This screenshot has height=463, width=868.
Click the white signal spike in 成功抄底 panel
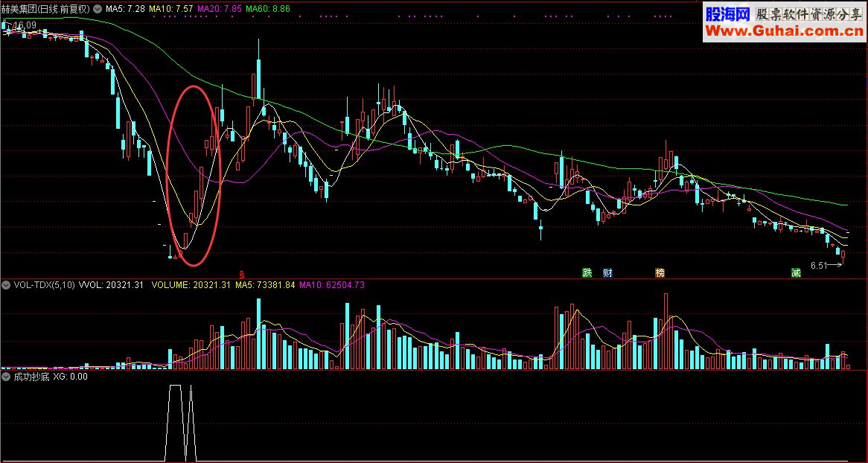click(x=191, y=422)
